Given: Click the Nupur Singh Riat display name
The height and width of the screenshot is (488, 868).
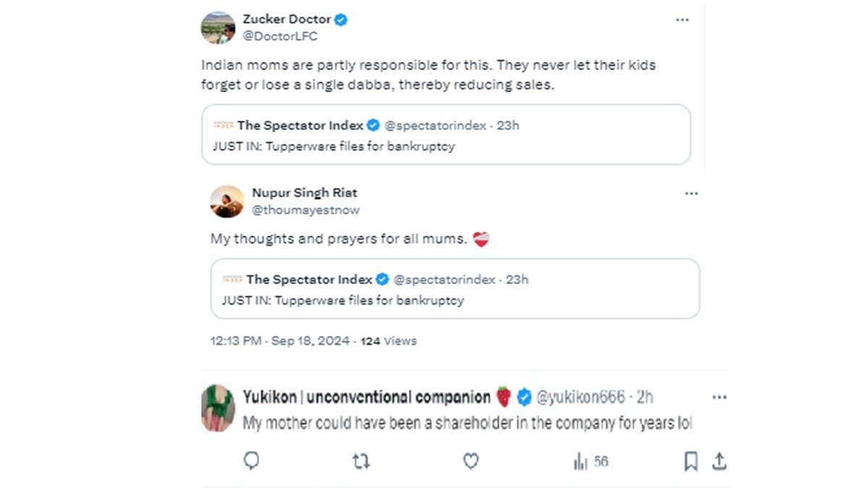Looking at the screenshot, I should click(305, 193).
